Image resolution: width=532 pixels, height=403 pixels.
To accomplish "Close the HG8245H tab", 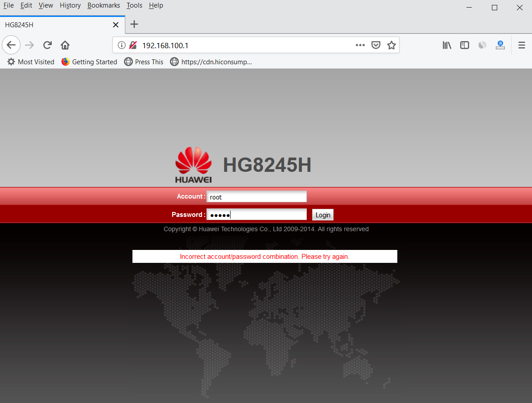I will click(115, 25).
